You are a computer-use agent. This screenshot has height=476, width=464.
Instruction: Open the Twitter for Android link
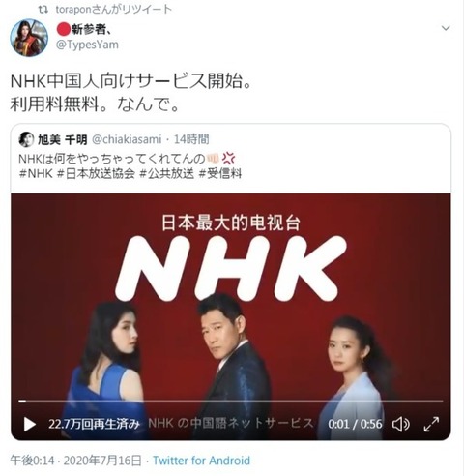[201, 461]
